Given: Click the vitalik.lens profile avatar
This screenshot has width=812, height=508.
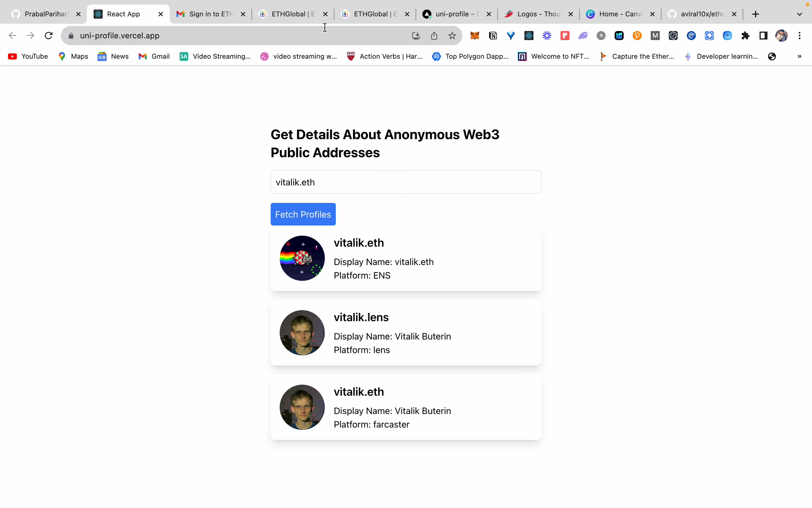Looking at the screenshot, I should [x=302, y=333].
